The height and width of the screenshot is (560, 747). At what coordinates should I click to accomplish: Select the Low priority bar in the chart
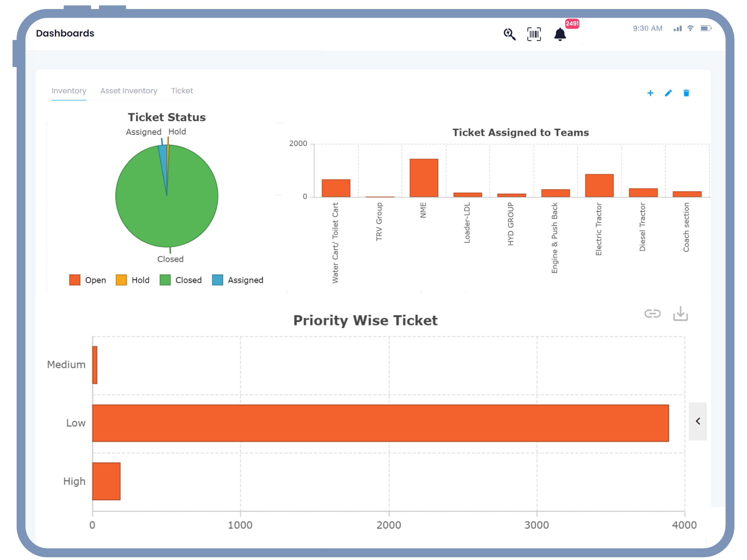[371, 423]
